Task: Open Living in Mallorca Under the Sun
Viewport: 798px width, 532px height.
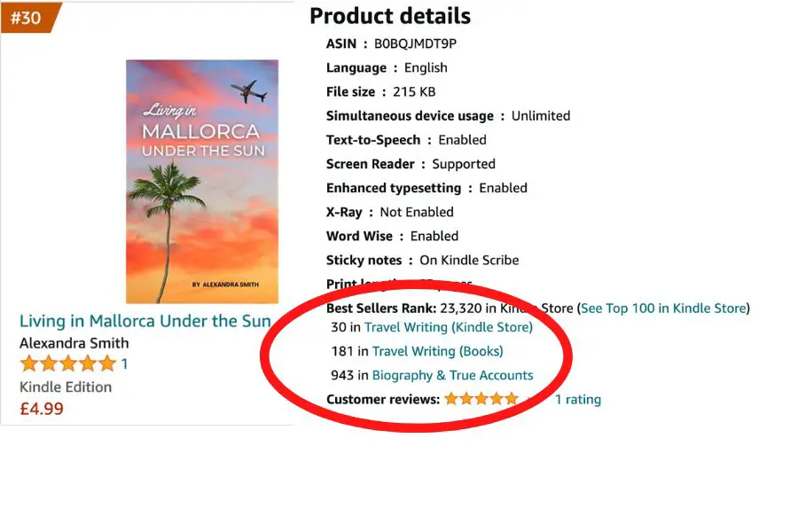Action: pyautogui.click(x=145, y=321)
